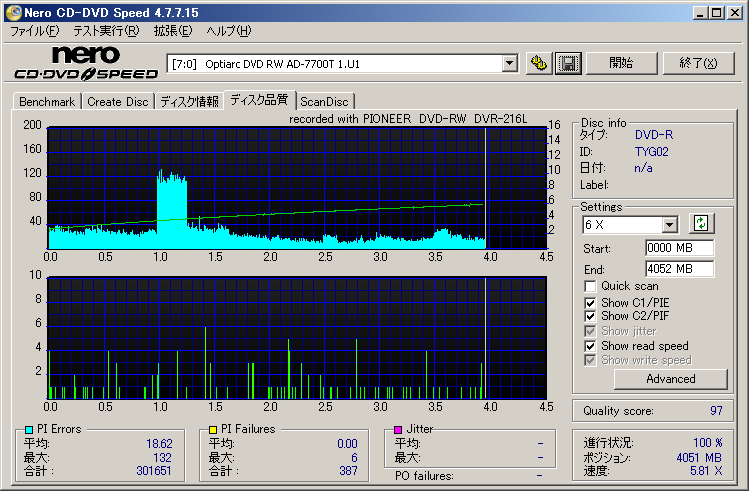
Task: Close the Nero CD-DVD Speed window
Action: tap(735, 13)
